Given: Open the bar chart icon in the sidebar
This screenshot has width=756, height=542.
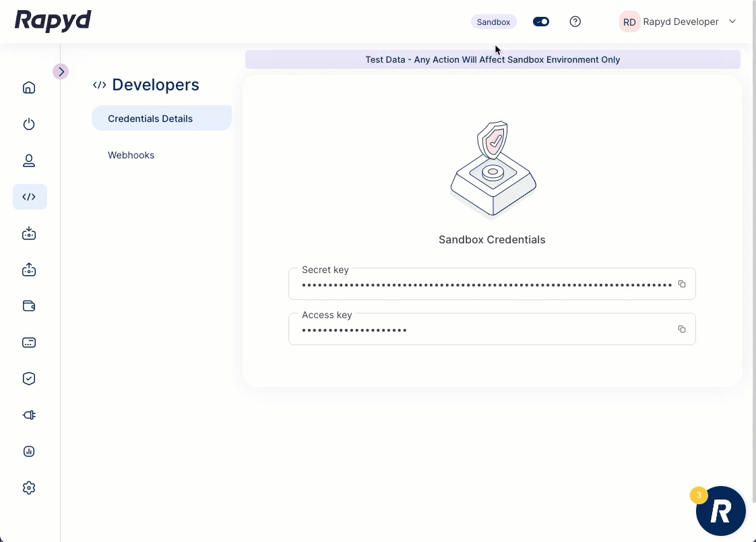Looking at the screenshot, I should (29, 452).
